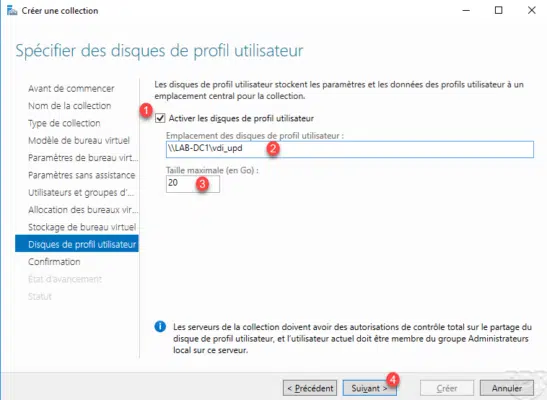The image size is (547, 400).
Task: Select Paramètres de bureau virtuel step
Action: [x=83, y=158]
